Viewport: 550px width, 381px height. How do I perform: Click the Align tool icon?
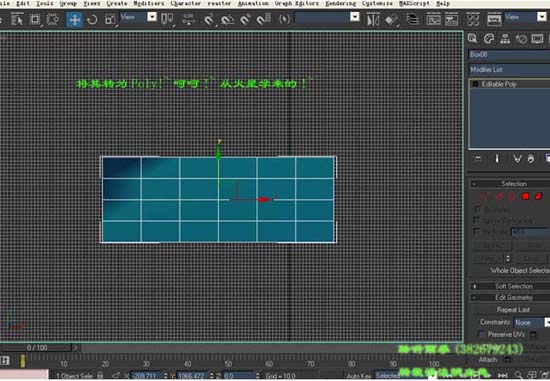(x=391, y=19)
